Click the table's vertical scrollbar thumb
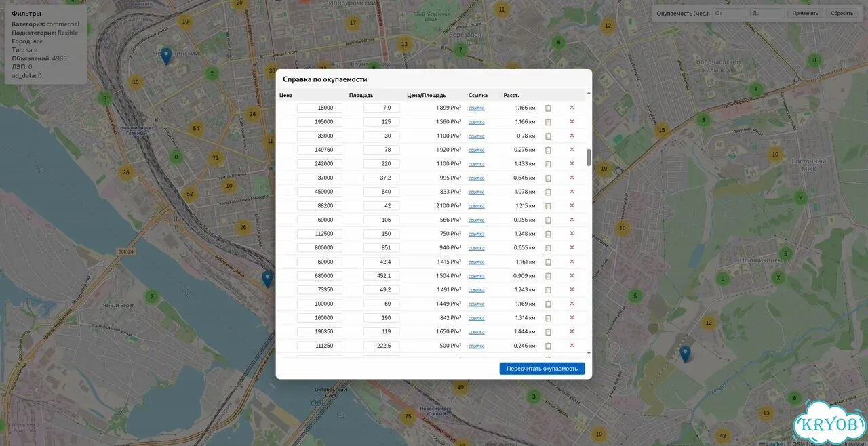Image resolution: width=868 pixels, height=446 pixels. point(589,157)
